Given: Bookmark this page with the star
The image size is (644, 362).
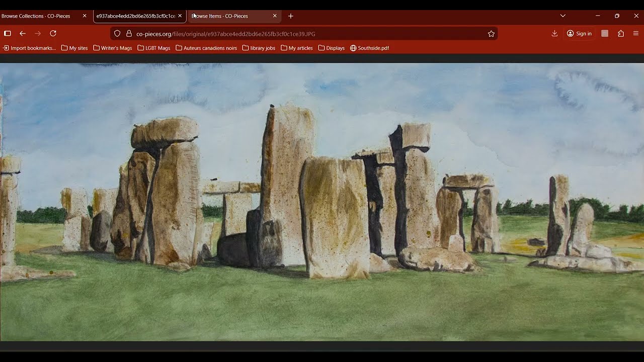Looking at the screenshot, I should 491,34.
